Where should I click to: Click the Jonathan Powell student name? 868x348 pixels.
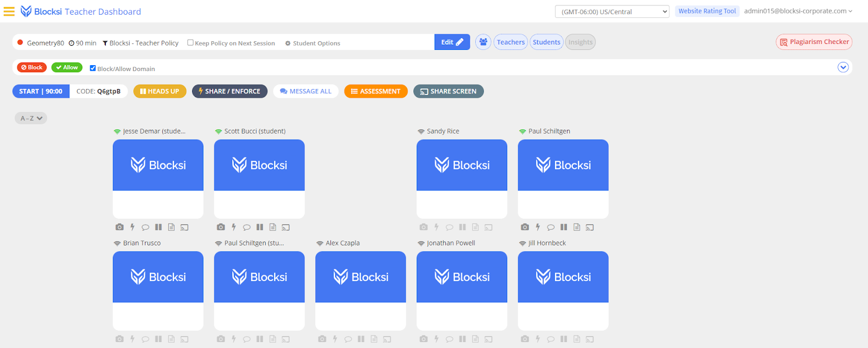click(451, 243)
